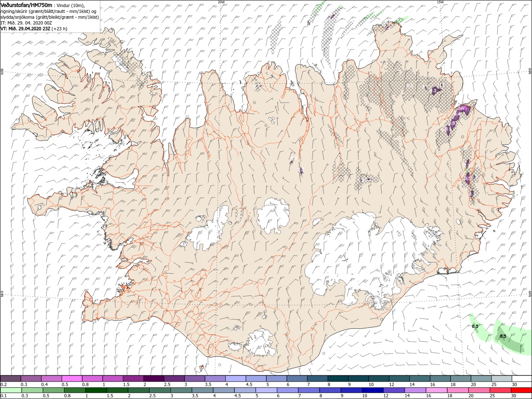Click the 64N latitude label on right edge
This screenshot has height=399, width=532.
click(530, 293)
